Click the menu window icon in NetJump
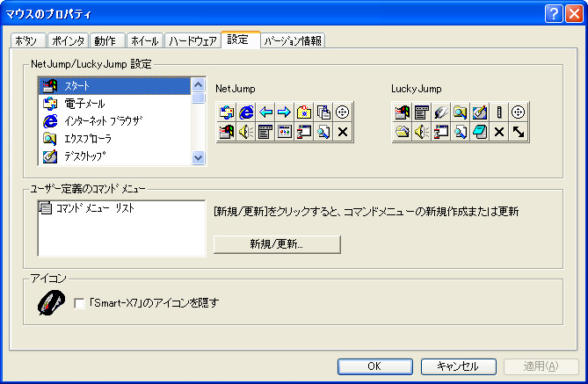 pyautogui.click(x=265, y=132)
